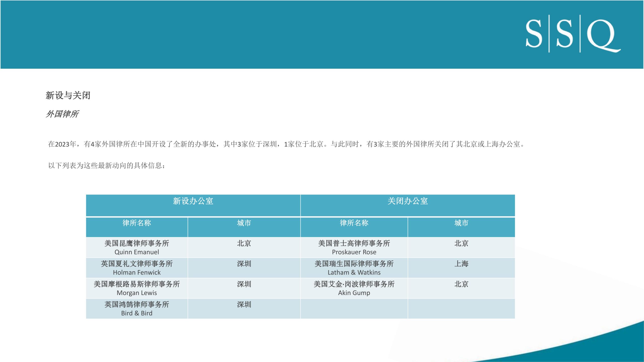This screenshot has height=362, width=644.
Task: Click the English name Akin Gump
Action: [x=354, y=293]
